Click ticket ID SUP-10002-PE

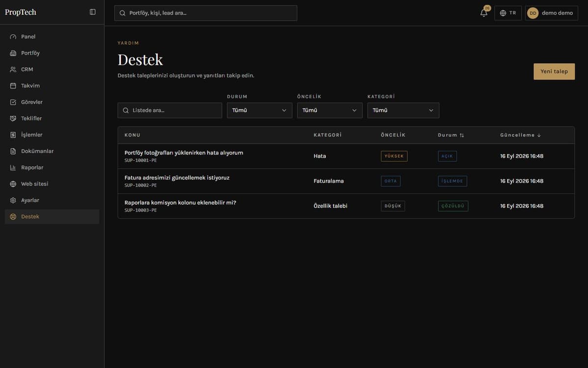(x=141, y=185)
